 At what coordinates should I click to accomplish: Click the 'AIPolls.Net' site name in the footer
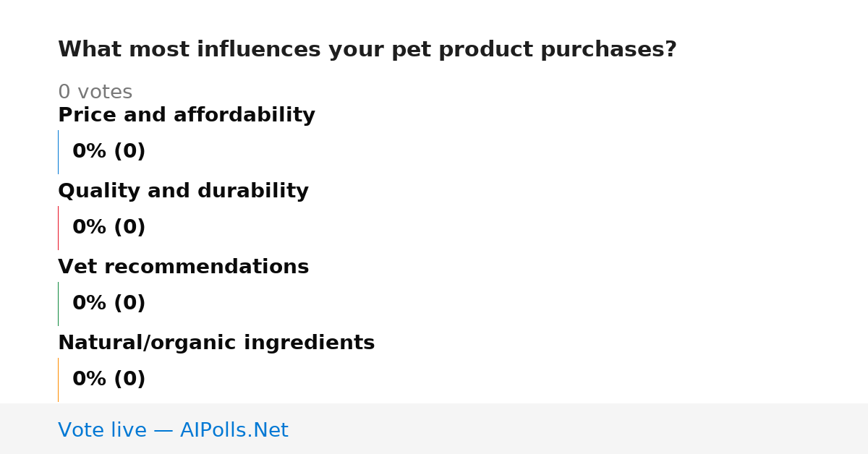pos(234,431)
